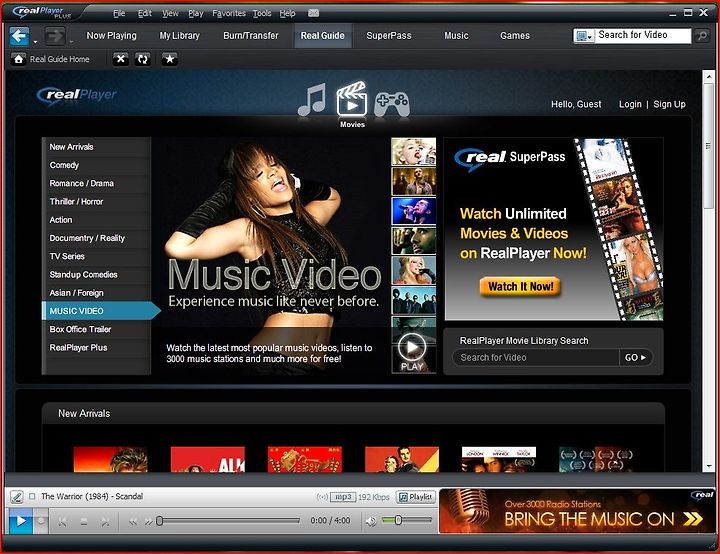720x554 pixels.
Task: Select the Real Guide tab
Action: [322, 35]
